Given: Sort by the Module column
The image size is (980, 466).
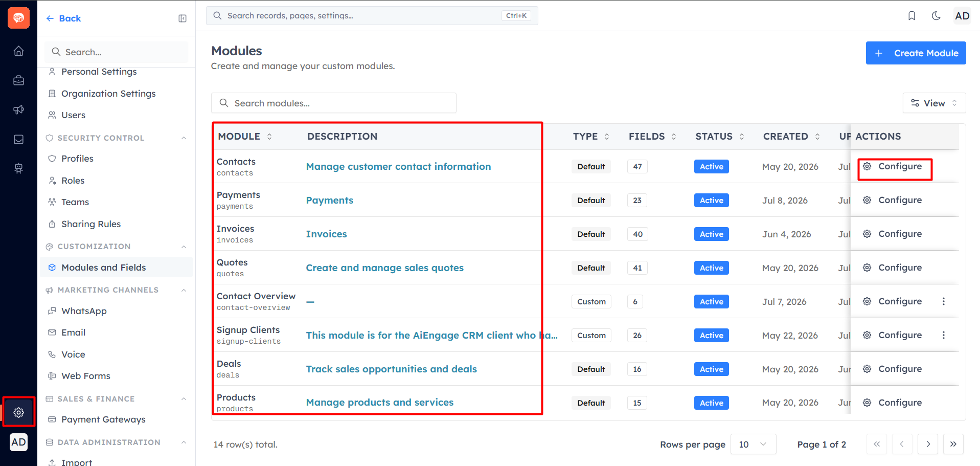Looking at the screenshot, I should (245, 137).
